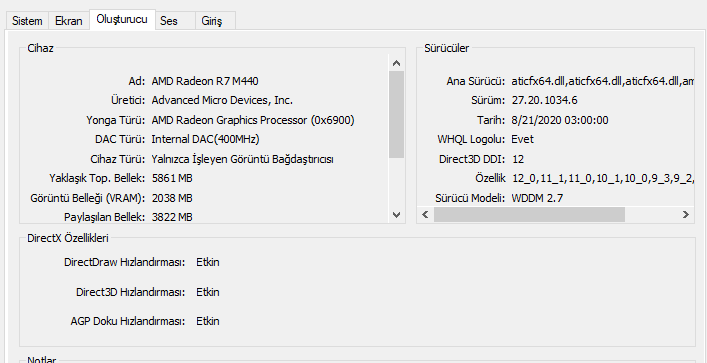
Task: Click the 5861 MB total memory value
Action: (172, 179)
